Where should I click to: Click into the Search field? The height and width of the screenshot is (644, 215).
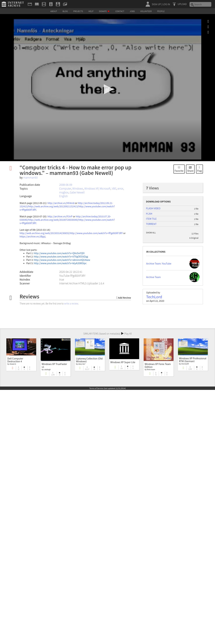click(x=201, y=4)
